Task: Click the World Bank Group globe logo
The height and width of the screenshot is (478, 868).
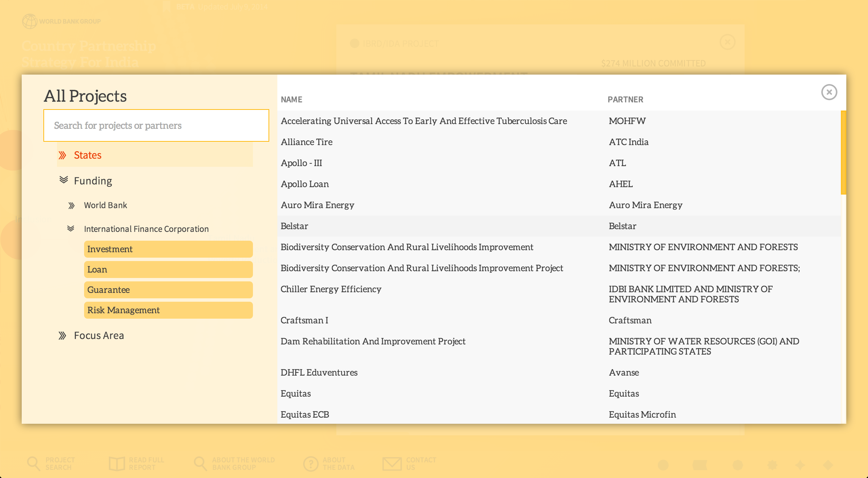Action: [29, 21]
